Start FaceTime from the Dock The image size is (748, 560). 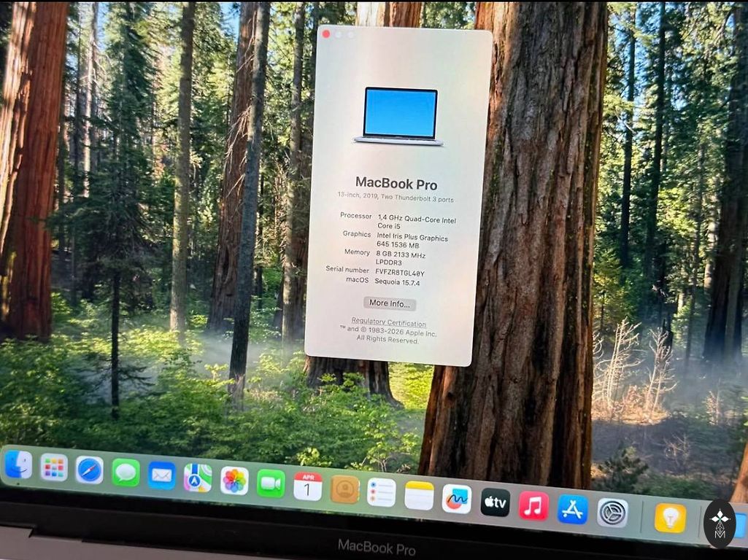click(x=271, y=483)
